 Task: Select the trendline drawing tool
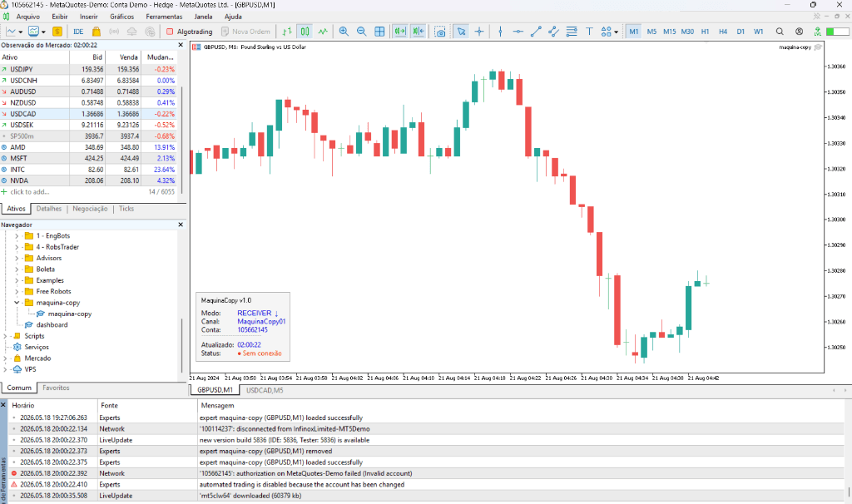(536, 32)
